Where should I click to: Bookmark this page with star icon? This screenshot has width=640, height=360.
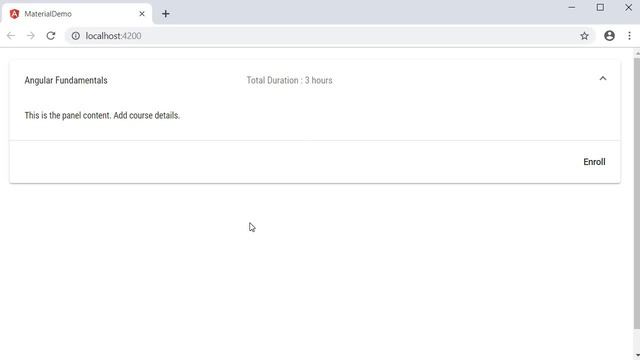[x=584, y=36]
